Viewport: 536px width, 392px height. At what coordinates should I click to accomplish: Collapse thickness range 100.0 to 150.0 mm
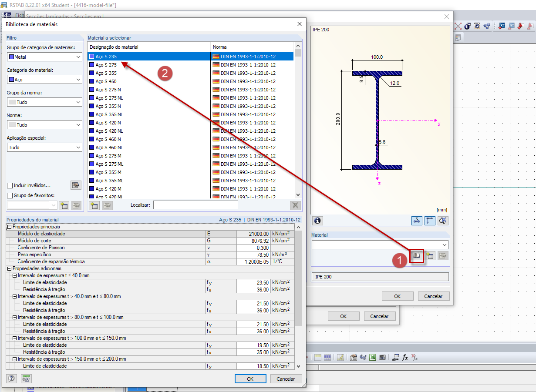pyautogui.click(x=14, y=338)
